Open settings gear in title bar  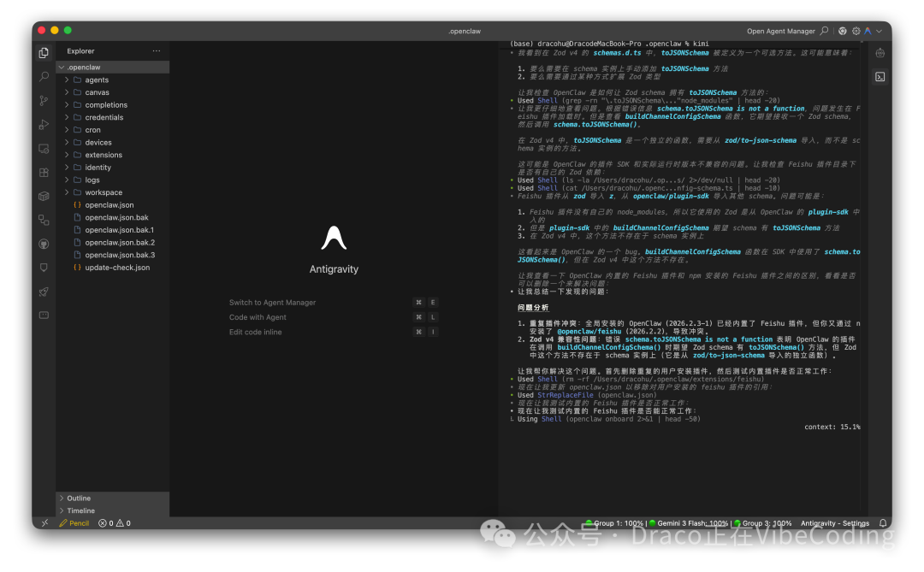pyautogui.click(x=855, y=31)
